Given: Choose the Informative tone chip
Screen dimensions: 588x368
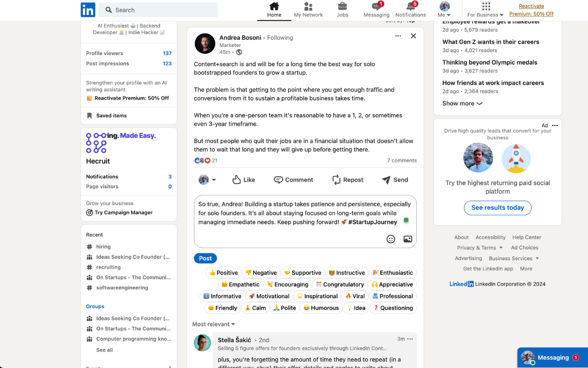Looking at the screenshot, I should (222, 296).
